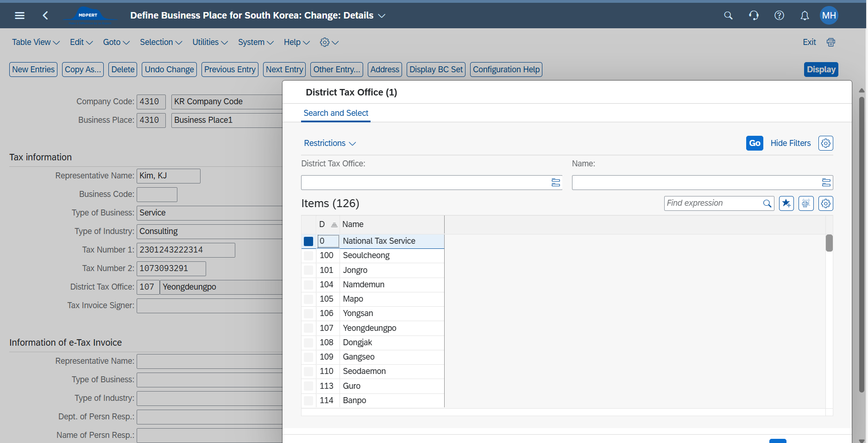868x443 pixels.
Task: Open the Table View menu
Action: [36, 42]
